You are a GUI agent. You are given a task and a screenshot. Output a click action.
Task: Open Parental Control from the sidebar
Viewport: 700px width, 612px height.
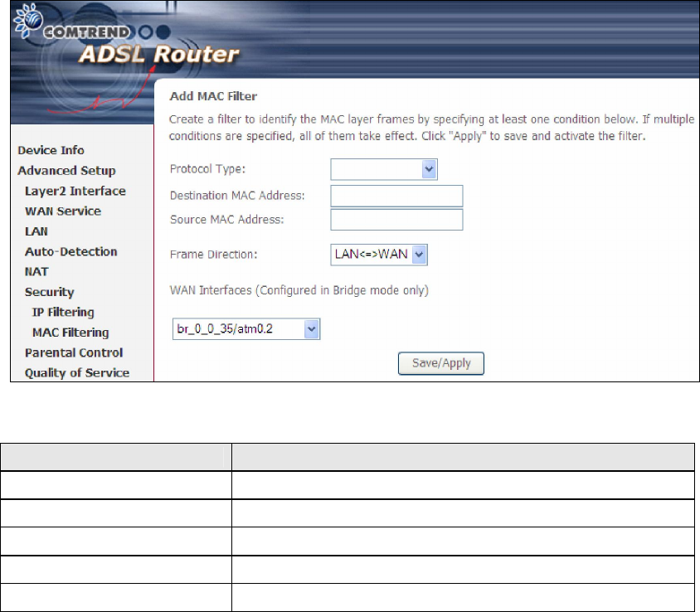pyautogui.click(x=74, y=352)
